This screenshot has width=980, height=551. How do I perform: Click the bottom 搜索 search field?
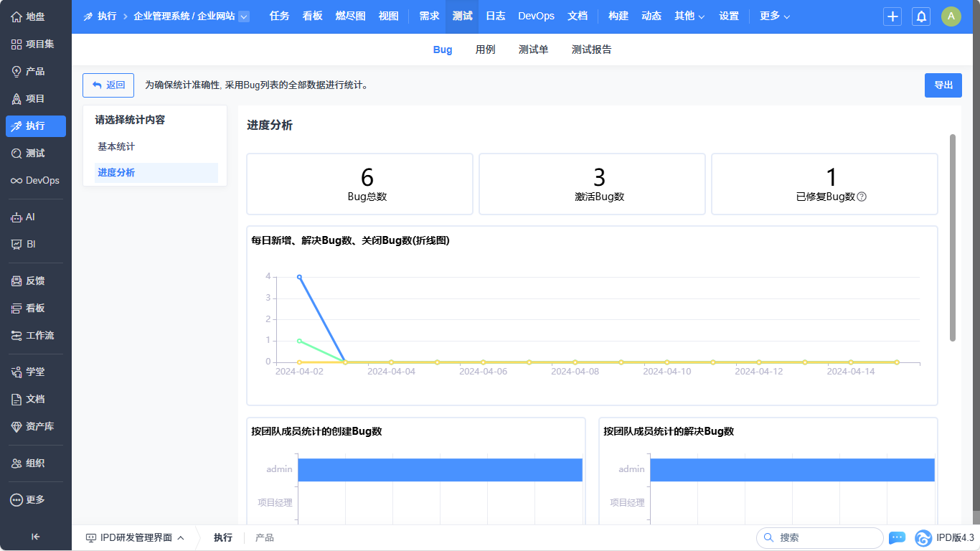click(825, 537)
